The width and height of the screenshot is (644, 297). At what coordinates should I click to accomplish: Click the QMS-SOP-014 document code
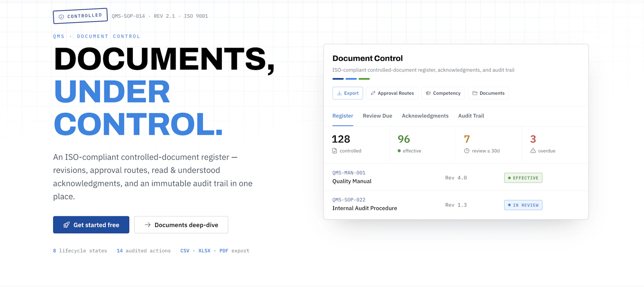[128, 16]
